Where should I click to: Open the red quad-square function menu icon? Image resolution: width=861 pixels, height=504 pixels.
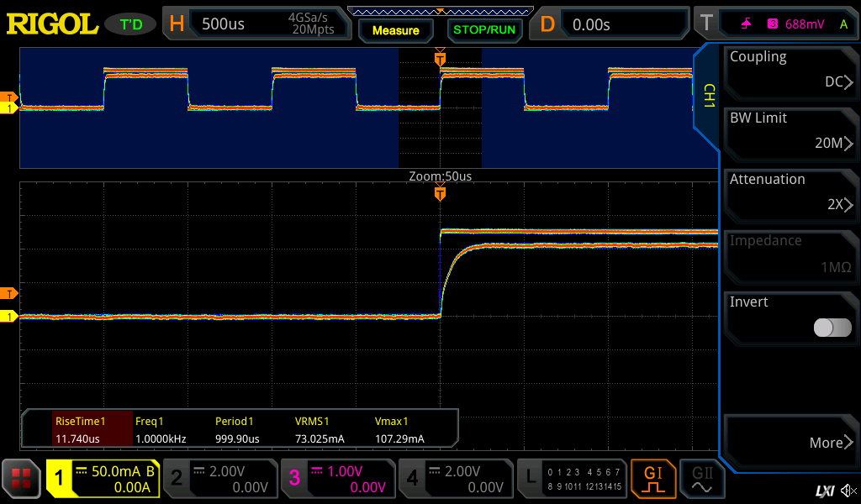pos(21,479)
